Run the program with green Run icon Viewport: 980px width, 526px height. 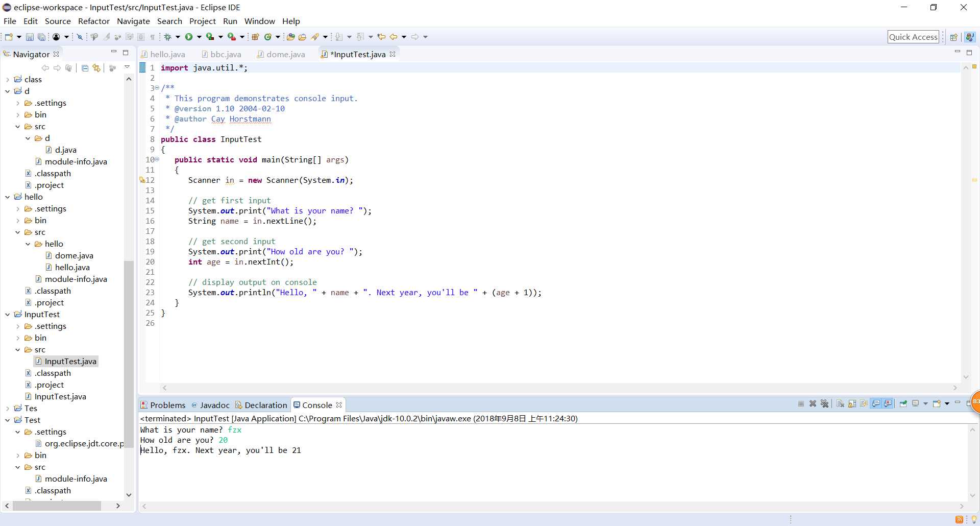pyautogui.click(x=189, y=37)
